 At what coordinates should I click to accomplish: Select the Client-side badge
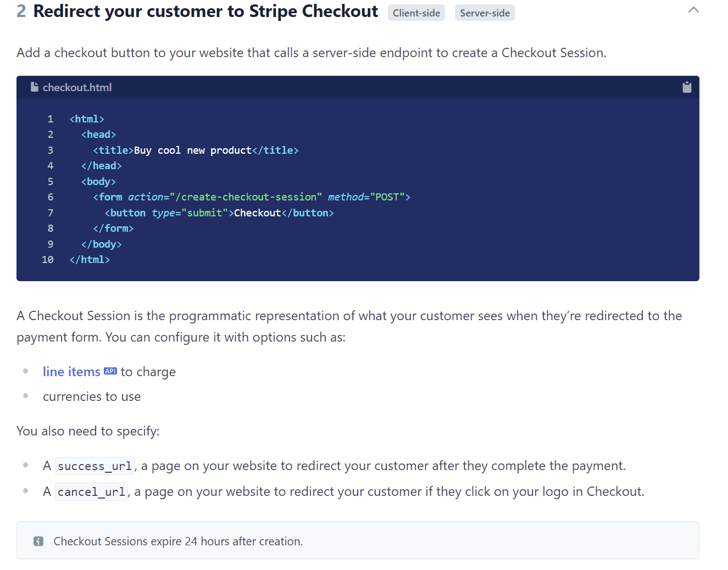[416, 13]
